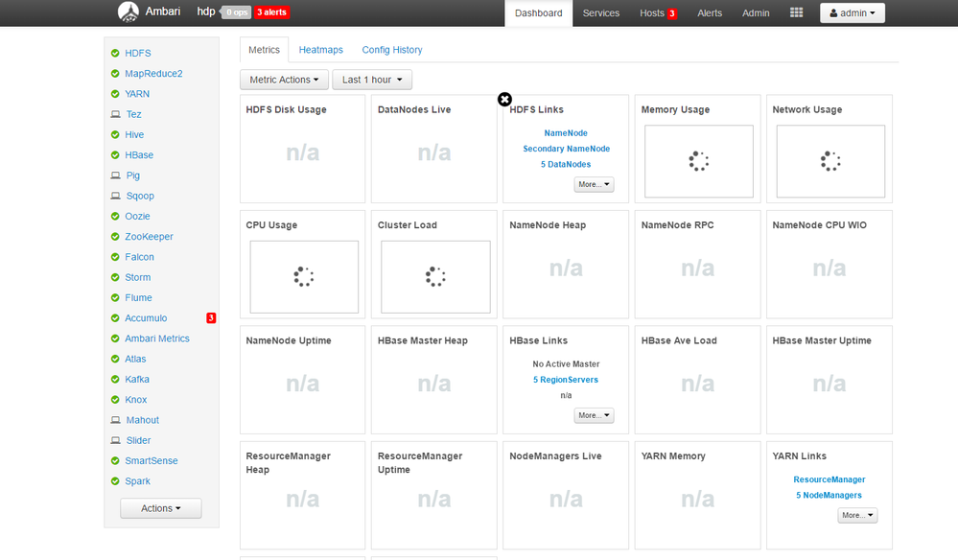Open the Secondary NameNode link

click(x=567, y=149)
